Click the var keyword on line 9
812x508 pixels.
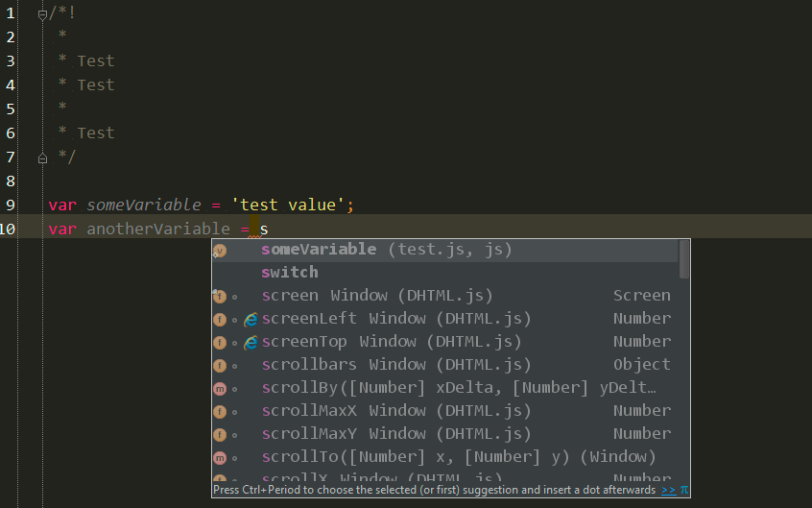[x=62, y=206]
